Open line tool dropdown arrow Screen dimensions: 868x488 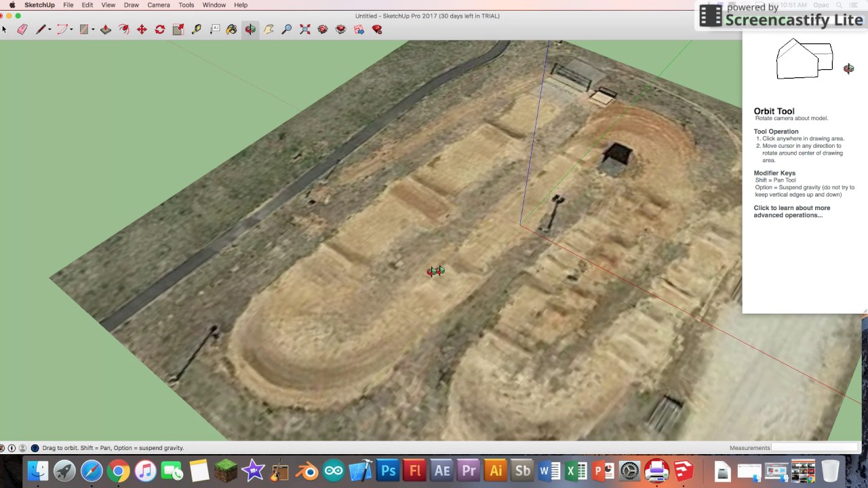click(51, 30)
